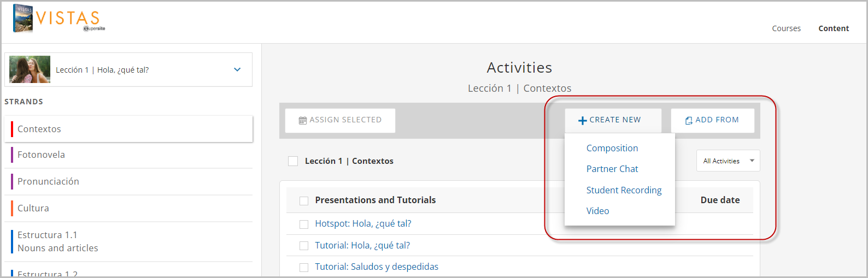Select the Hotspot: Hola, ¿qué tal? checkbox

click(x=304, y=224)
